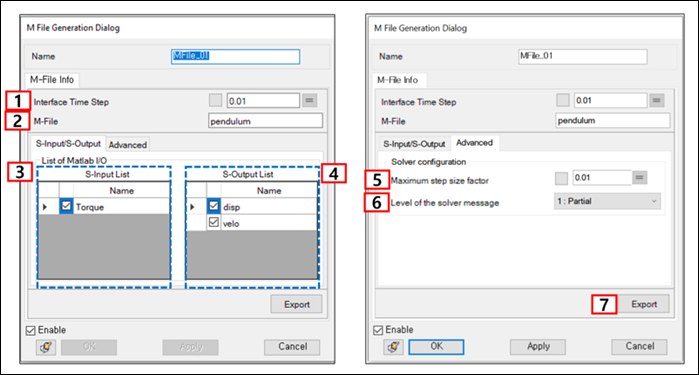Click Interface Time Step value field in left dialog
The image size is (699, 375).
[263, 101]
